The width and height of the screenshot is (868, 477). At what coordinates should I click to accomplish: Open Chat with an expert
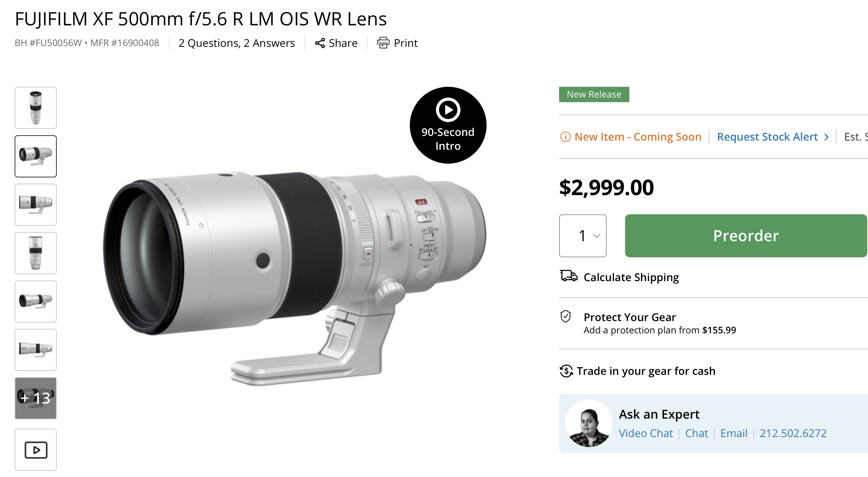696,433
